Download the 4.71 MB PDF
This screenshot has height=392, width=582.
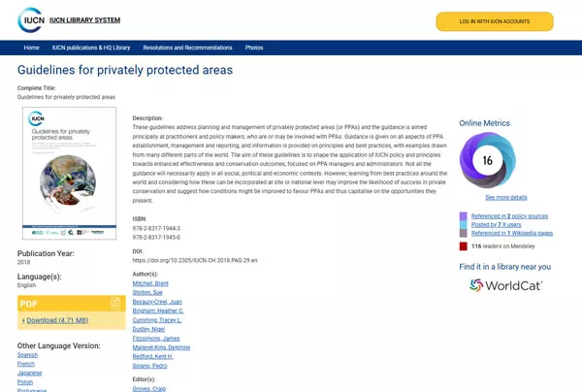point(58,320)
